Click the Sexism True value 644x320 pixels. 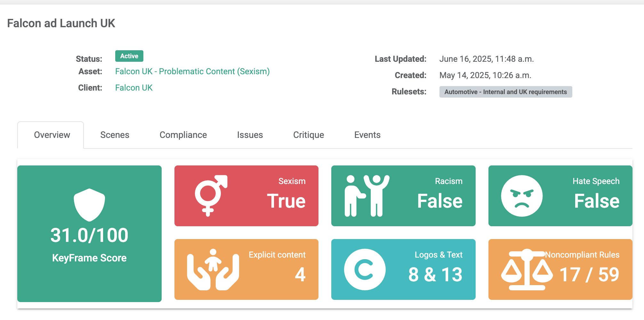pos(286,201)
